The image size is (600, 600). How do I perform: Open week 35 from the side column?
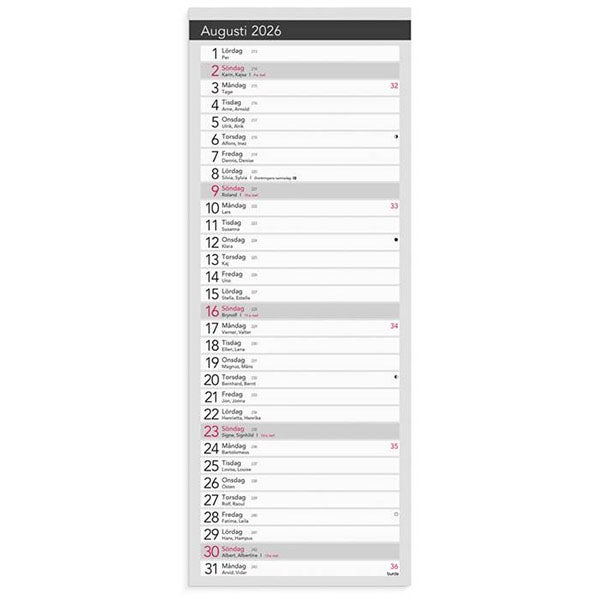[x=394, y=446]
